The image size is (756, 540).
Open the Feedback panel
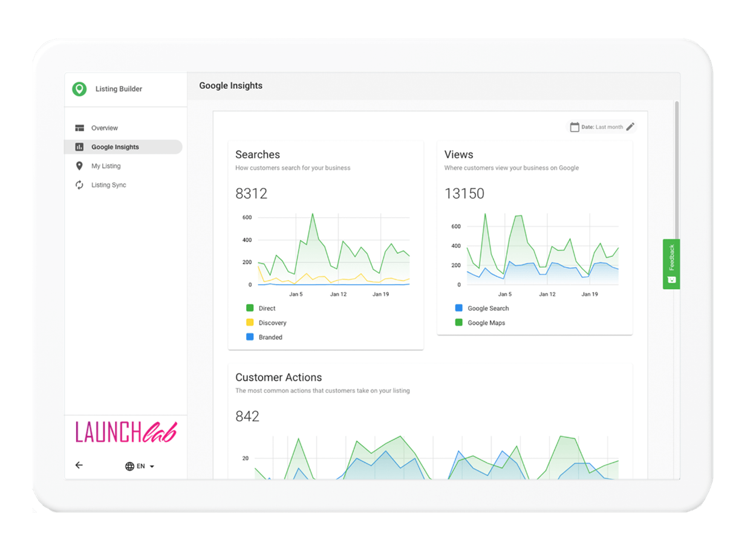pyautogui.click(x=671, y=263)
